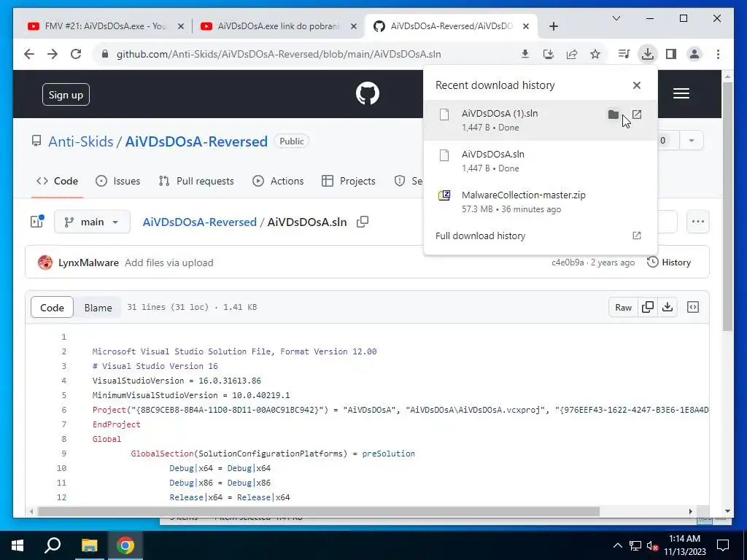
Task: Open the AiVDsDOsA-Reversed repository title link
Action: (x=196, y=141)
